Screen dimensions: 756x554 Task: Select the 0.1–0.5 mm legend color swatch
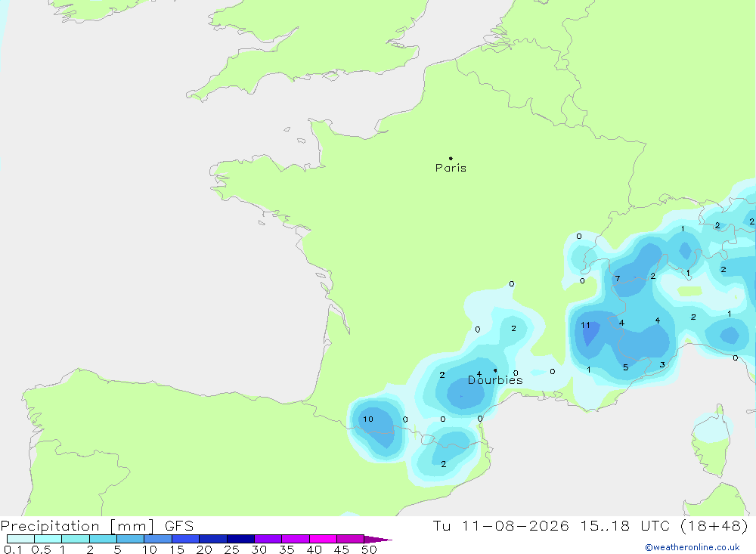click(20, 539)
